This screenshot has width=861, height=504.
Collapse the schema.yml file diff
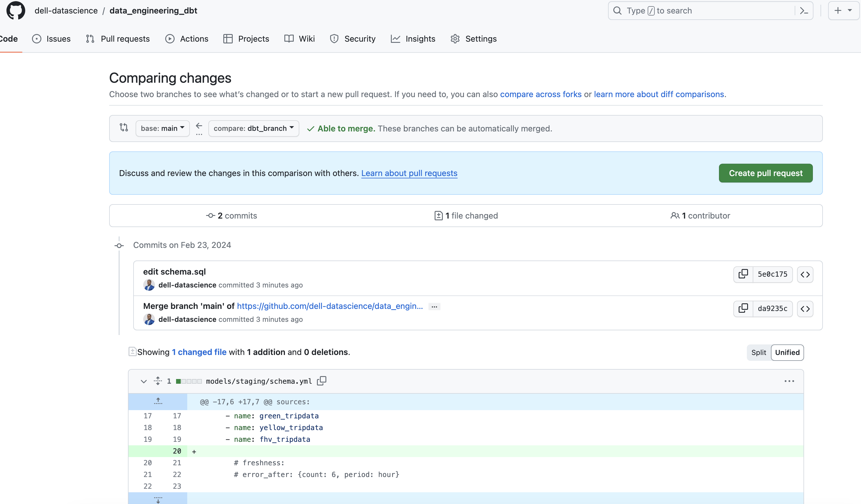tap(143, 381)
